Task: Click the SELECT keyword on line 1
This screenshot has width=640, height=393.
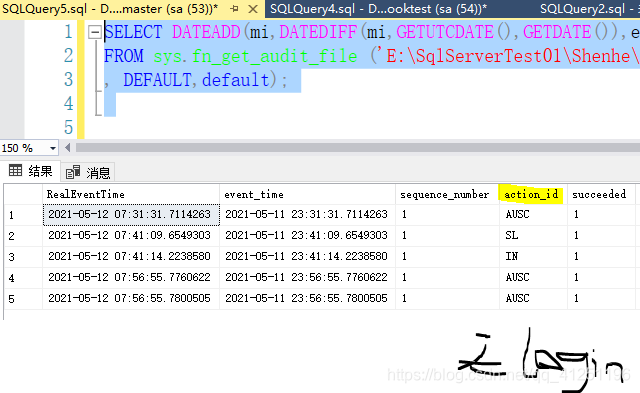Action: click(133, 32)
